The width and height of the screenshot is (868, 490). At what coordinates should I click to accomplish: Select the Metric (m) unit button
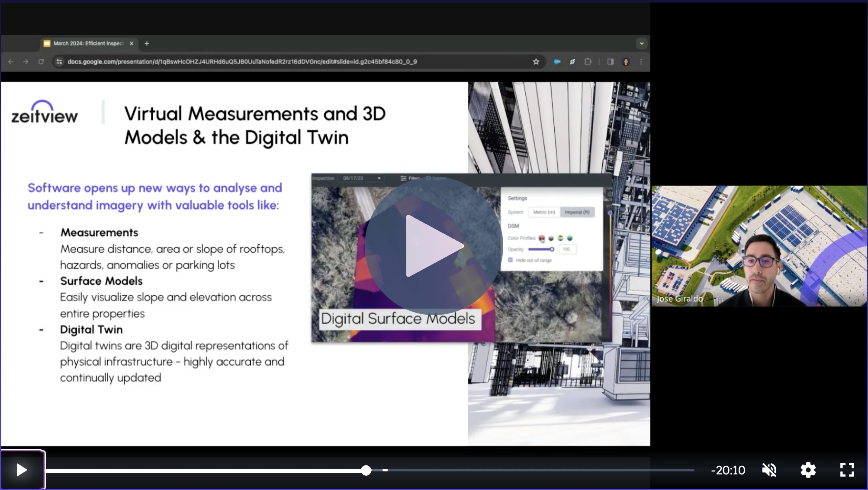point(544,212)
